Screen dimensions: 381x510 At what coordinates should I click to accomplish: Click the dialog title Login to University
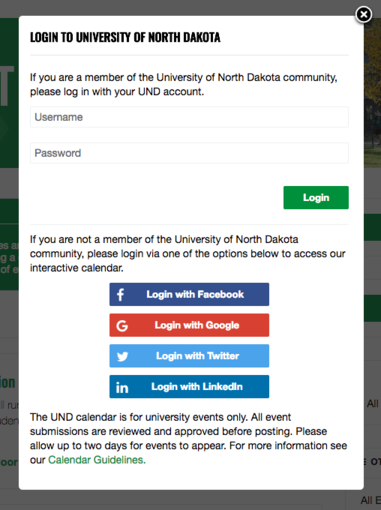point(125,37)
